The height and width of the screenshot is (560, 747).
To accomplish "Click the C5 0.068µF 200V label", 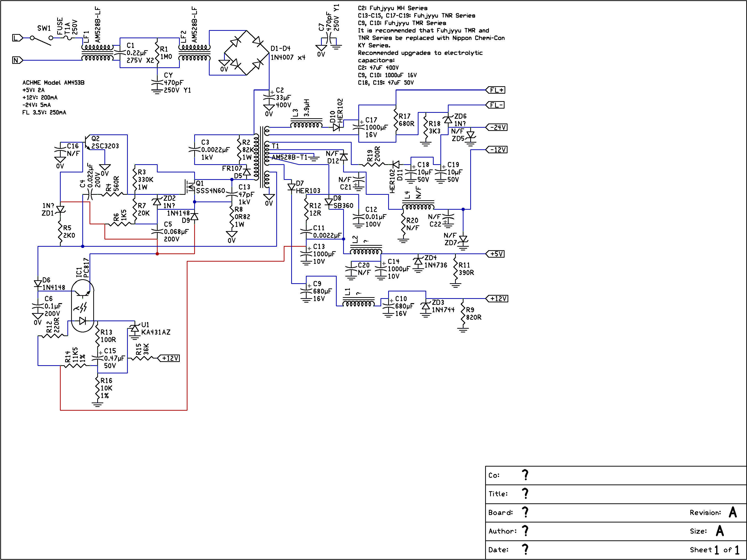I will point(176,232).
